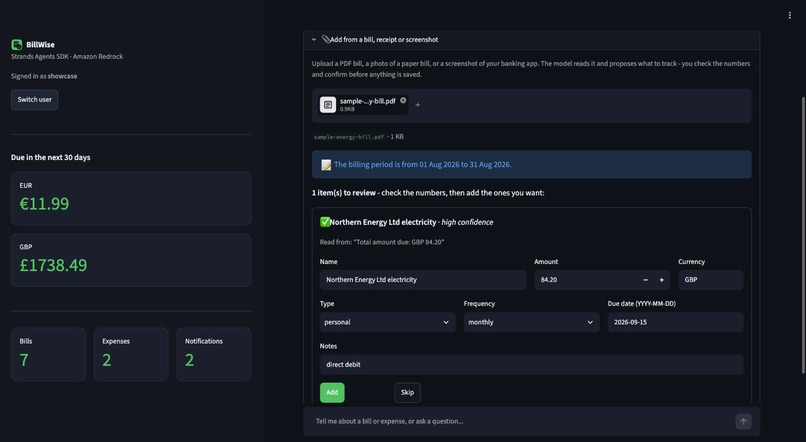
Task: Click the billing period message text
Action: pos(423,164)
